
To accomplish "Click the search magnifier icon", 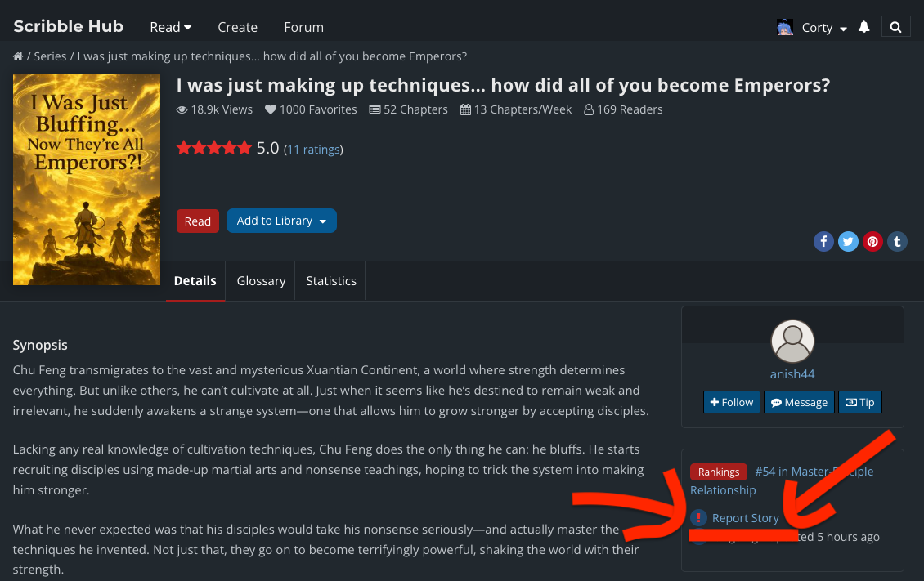I will point(896,27).
